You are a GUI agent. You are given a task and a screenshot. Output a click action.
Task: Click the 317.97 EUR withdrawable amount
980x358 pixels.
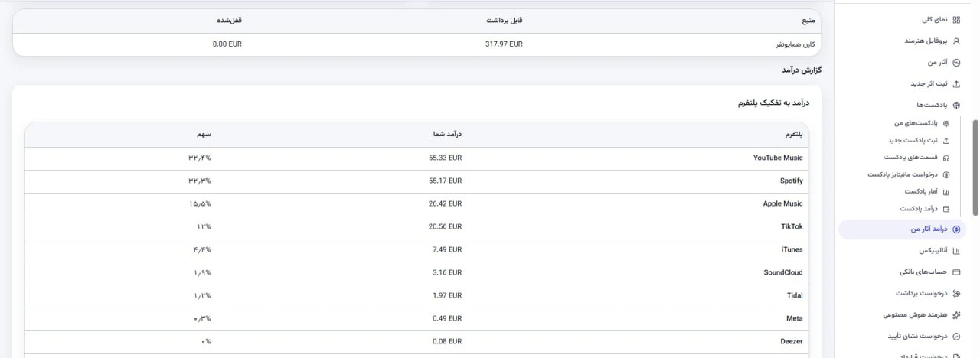[504, 44]
